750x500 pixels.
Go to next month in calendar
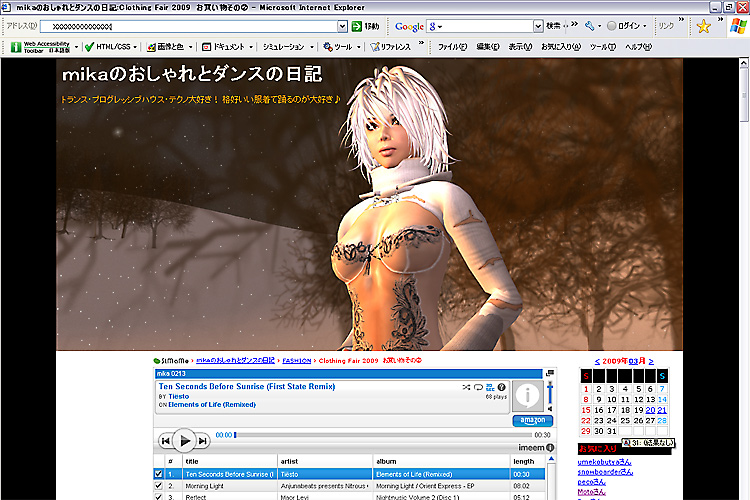[x=651, y=361]
